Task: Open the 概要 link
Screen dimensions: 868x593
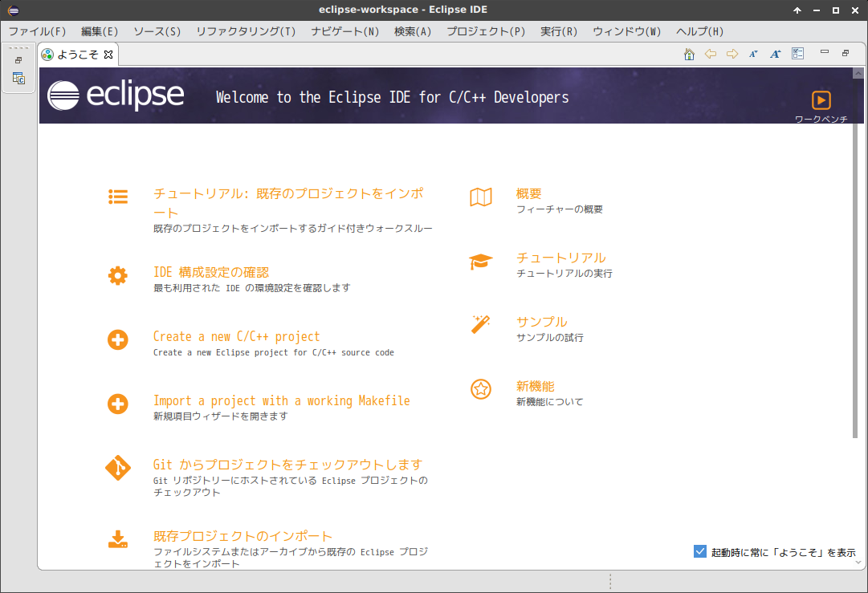Action: point(528,193)
